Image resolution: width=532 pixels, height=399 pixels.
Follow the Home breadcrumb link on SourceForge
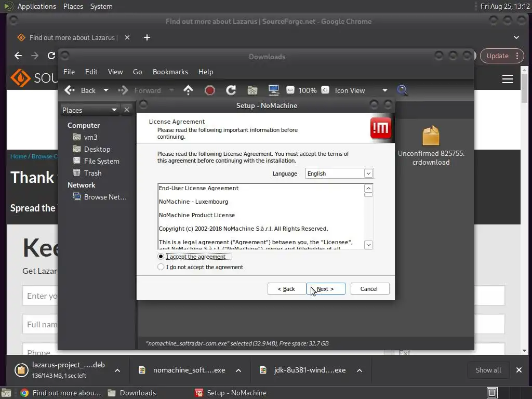[18, 156]
